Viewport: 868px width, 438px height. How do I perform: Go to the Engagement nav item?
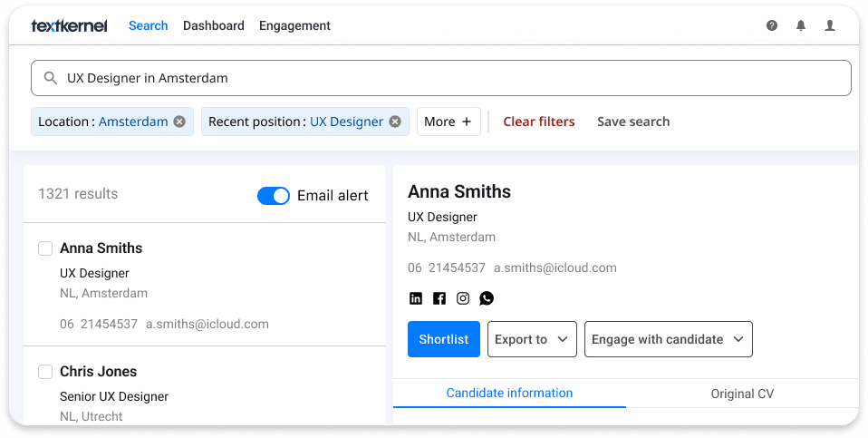pyautogui.click(x=295, y=25)
